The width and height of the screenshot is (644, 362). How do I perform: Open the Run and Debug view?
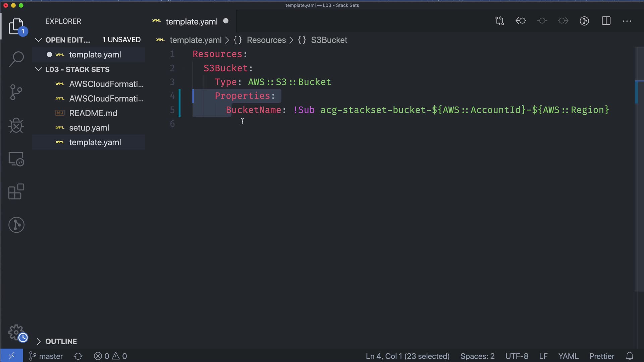coord(16,126)
